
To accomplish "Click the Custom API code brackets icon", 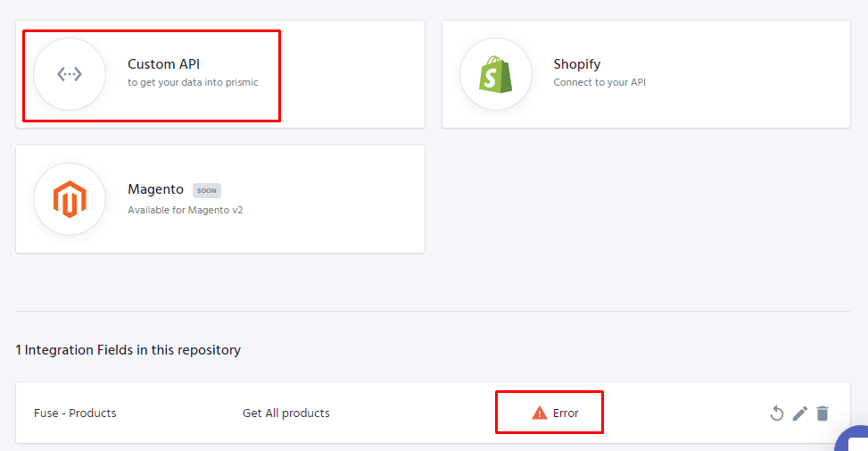I will tap(70, 74).
